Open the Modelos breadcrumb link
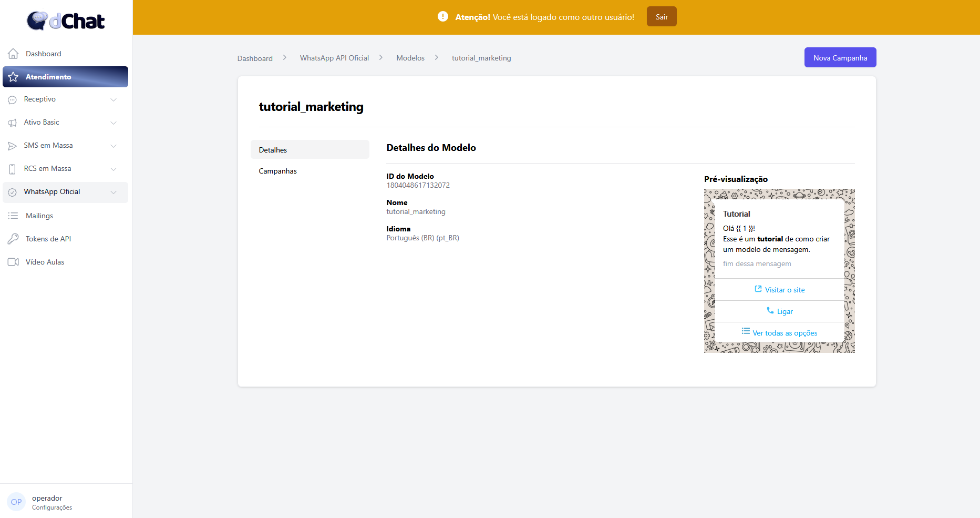 click(410, 58)
